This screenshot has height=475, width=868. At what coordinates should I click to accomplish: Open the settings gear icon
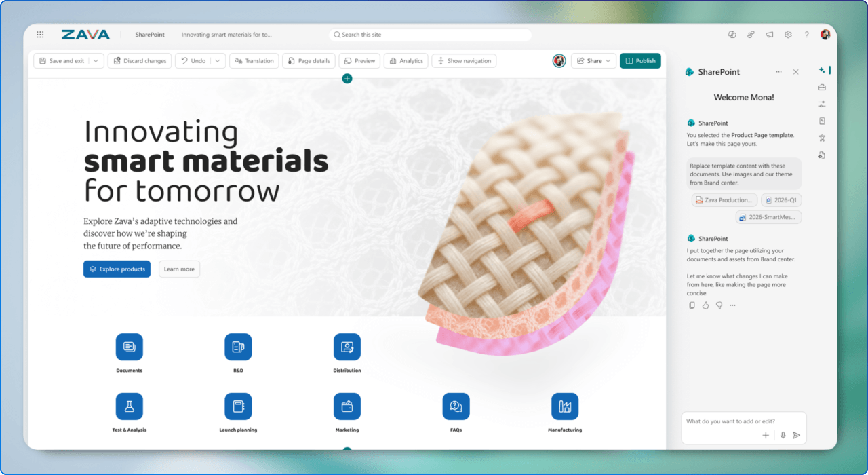788,35
